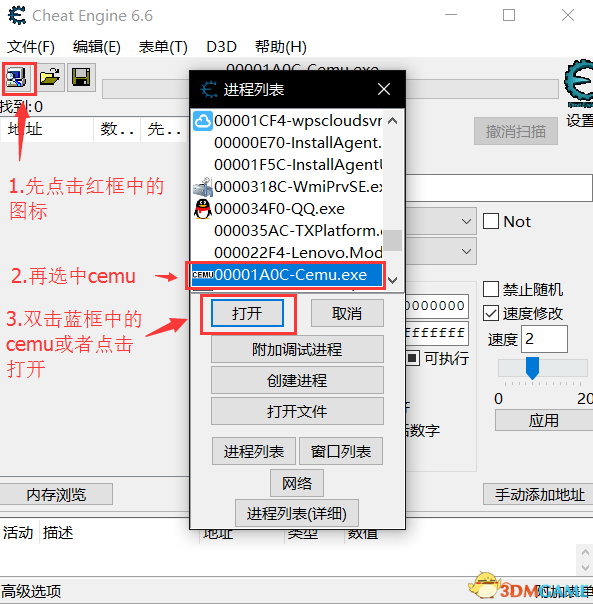The height and width of the screenshot is (604, 593).
Task: Click 进程列表(详细) button
Action: [297, 513]
